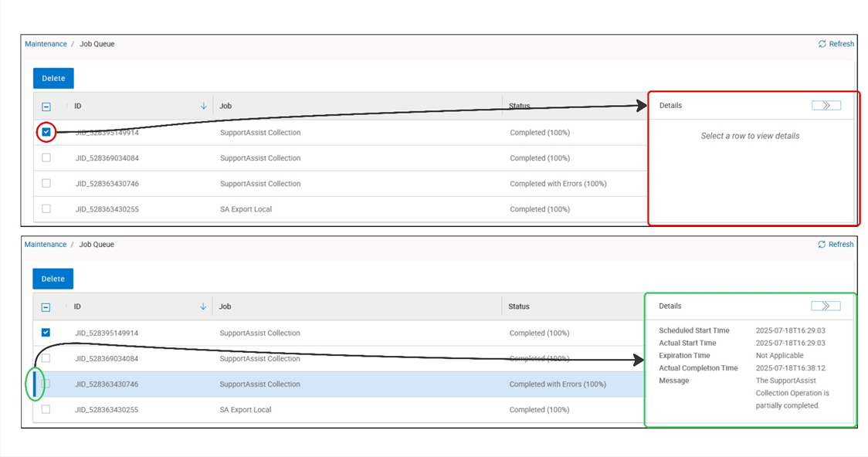Open Maintenance breadcrumb link in upper panel
868x457 pixels.
46,44
